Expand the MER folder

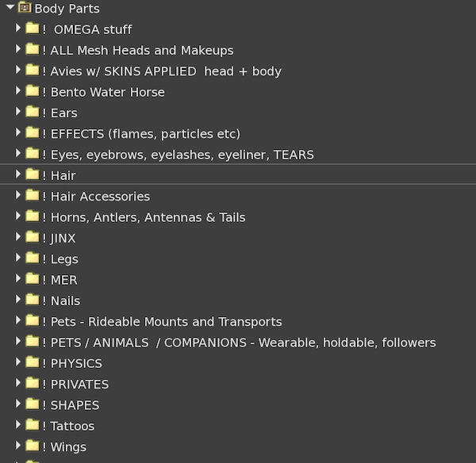tap(18, 278)
